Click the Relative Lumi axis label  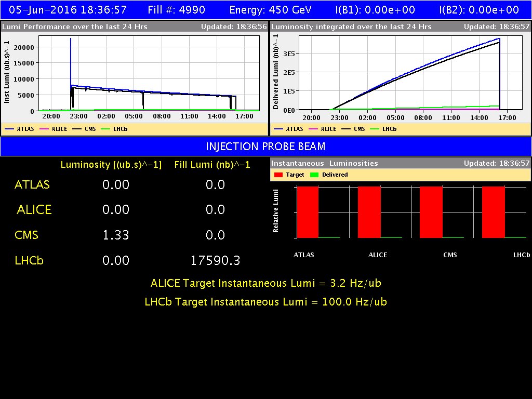click(x=275, y=211)
